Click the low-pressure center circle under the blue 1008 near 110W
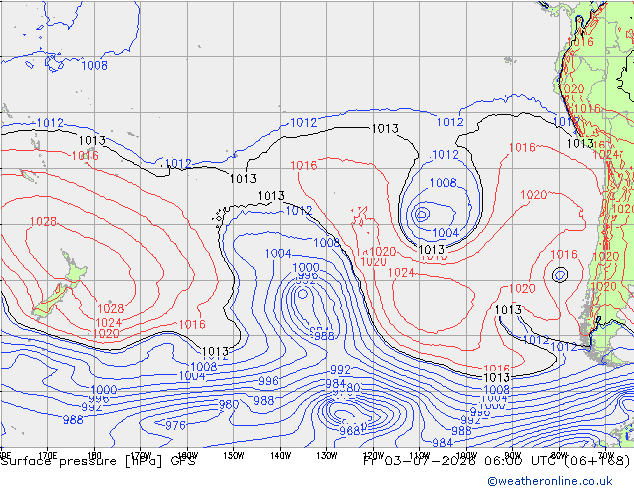Viewport: 634px width, 490px height. 422,214
